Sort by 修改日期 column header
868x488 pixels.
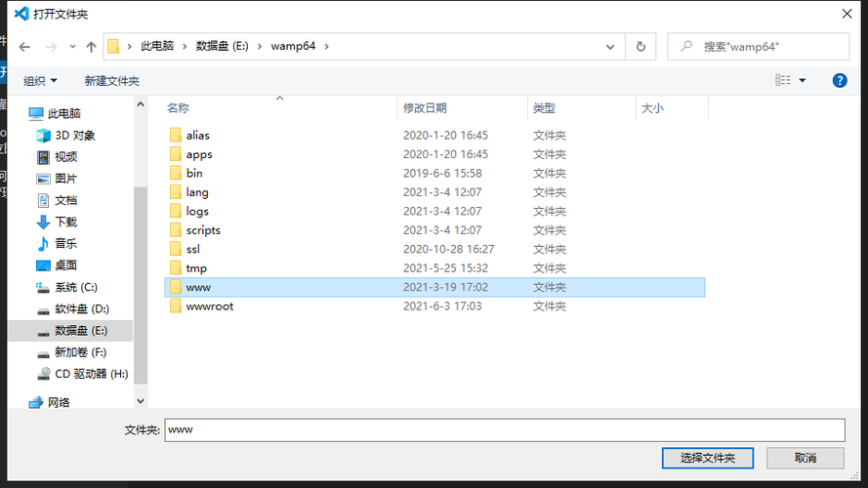pyautogui.click(x=425, y=108)
